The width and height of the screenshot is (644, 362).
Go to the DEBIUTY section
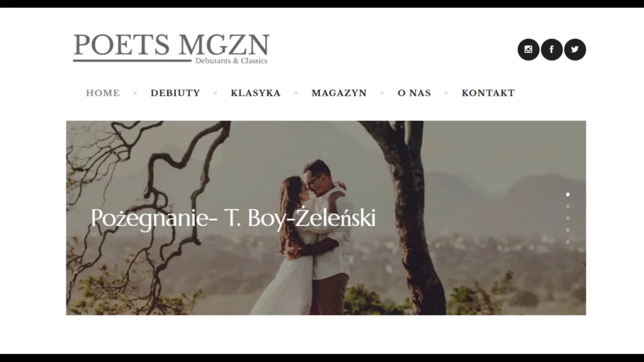pyautogui.click(x=175, y=93)
